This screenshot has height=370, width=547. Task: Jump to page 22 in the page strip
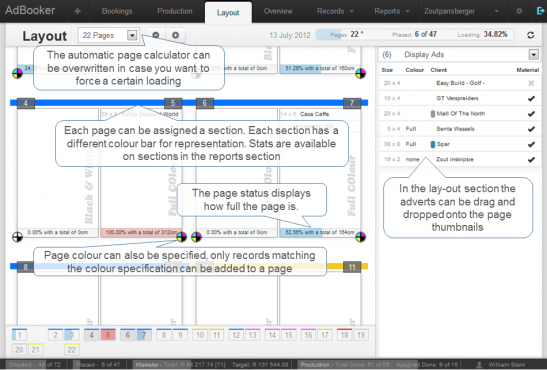pos(72,349)
